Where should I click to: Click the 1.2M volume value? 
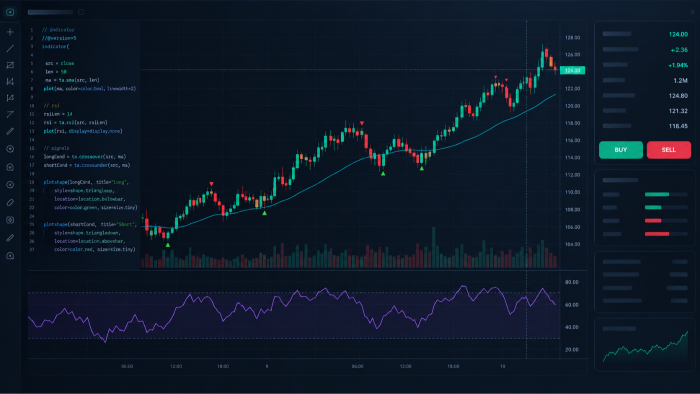(680, 81)
